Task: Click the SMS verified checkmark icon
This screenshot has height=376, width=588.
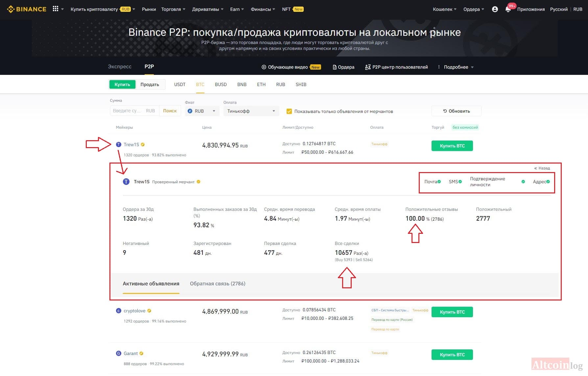Action: point(460,182)
